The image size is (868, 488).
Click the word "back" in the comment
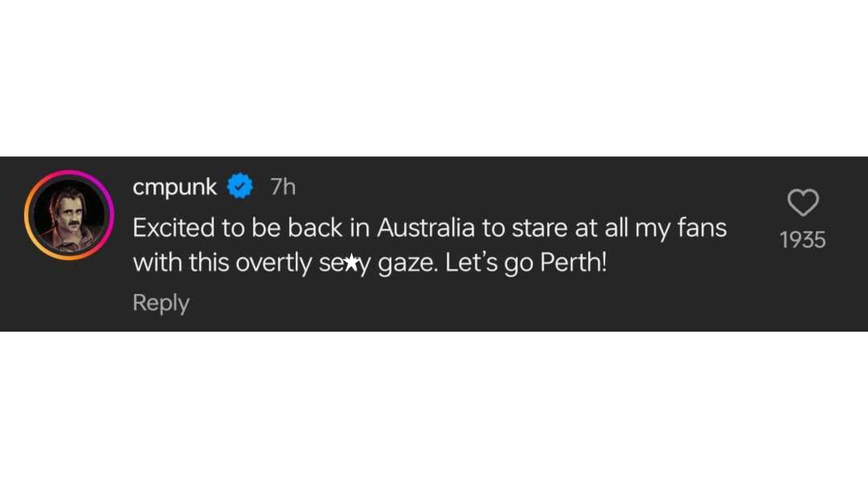tap(315, 227)
